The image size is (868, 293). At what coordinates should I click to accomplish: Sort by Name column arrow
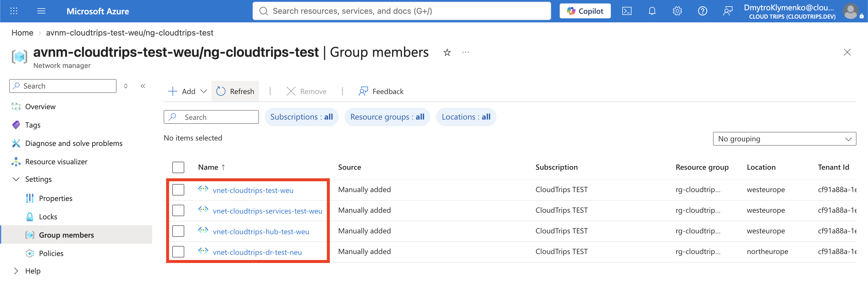pos(223,167)
